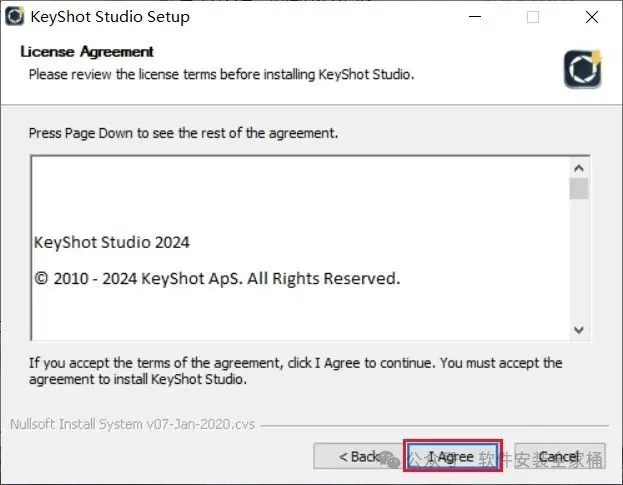
Task: Click the "KeyShot Studio 2024" license line
Action: point(112,242)
